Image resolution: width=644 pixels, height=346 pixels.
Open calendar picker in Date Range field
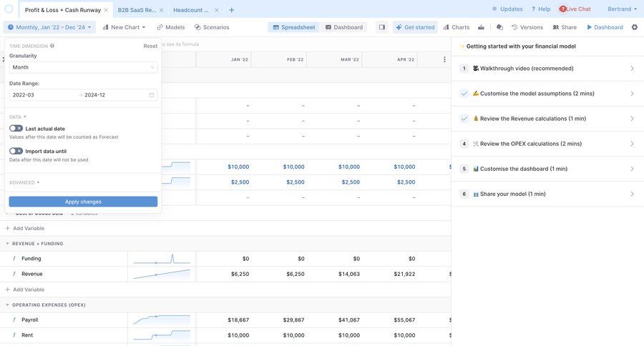(x=151, y=95)
